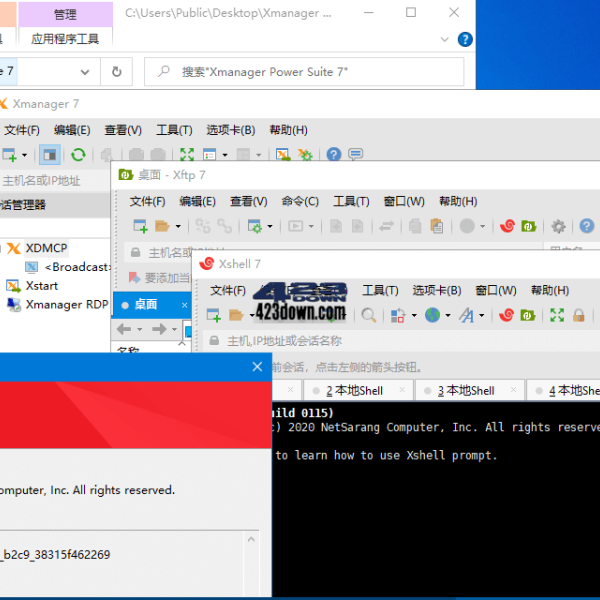Screen dimensions: 600x600
Task: Focus the Xmanager Power Suite 7 search box
Action: coord(304,72)
